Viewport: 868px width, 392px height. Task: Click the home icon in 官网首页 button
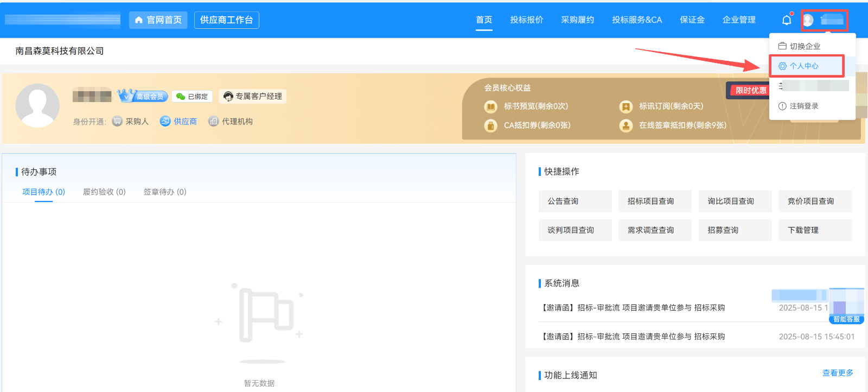139,20
